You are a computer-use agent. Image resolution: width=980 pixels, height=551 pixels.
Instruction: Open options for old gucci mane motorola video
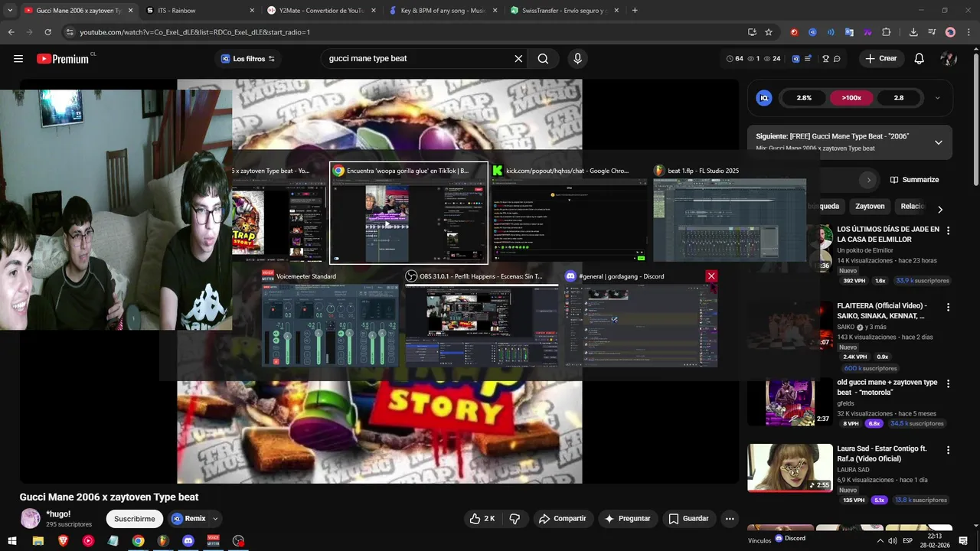click(x=948, y=383)
